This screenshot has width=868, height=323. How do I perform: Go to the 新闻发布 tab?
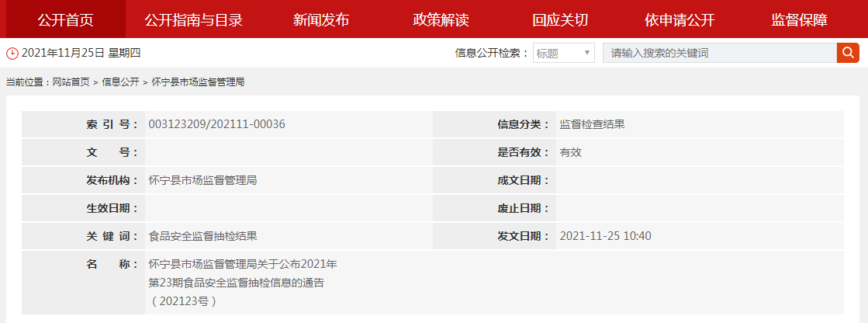click(x=321, y=20)
